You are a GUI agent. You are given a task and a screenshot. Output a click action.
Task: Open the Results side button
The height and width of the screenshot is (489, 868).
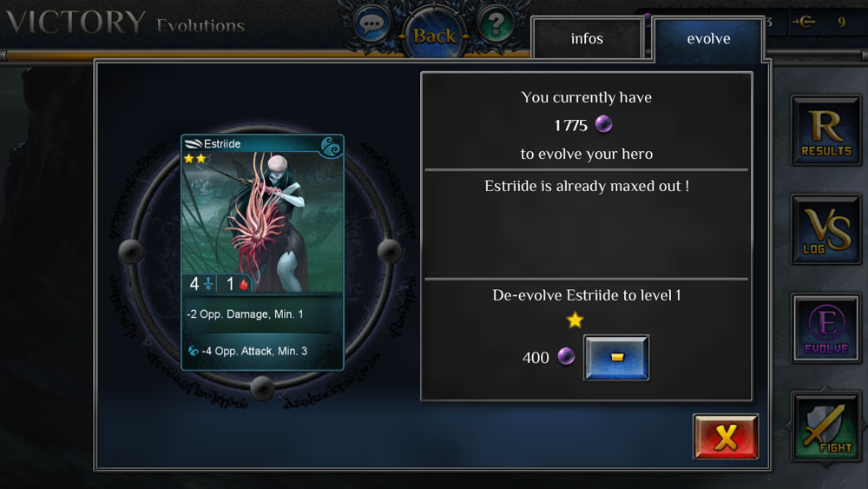826,130
